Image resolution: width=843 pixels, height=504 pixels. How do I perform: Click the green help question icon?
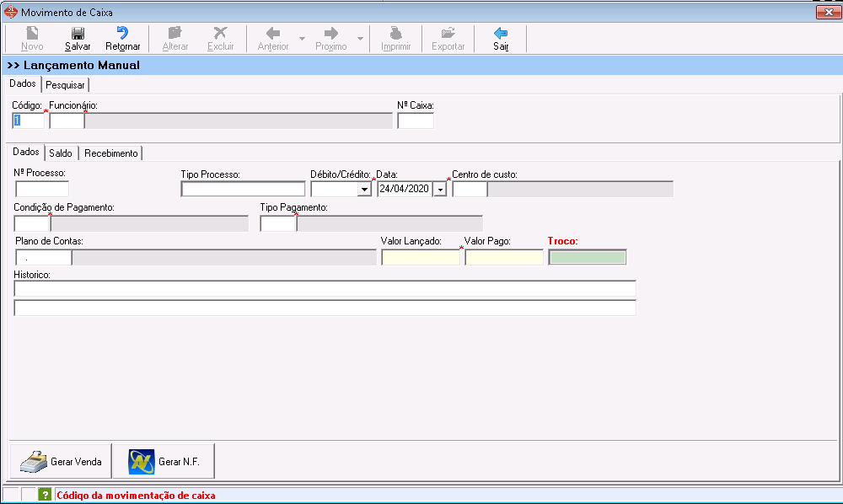click(x=46, y=495)
